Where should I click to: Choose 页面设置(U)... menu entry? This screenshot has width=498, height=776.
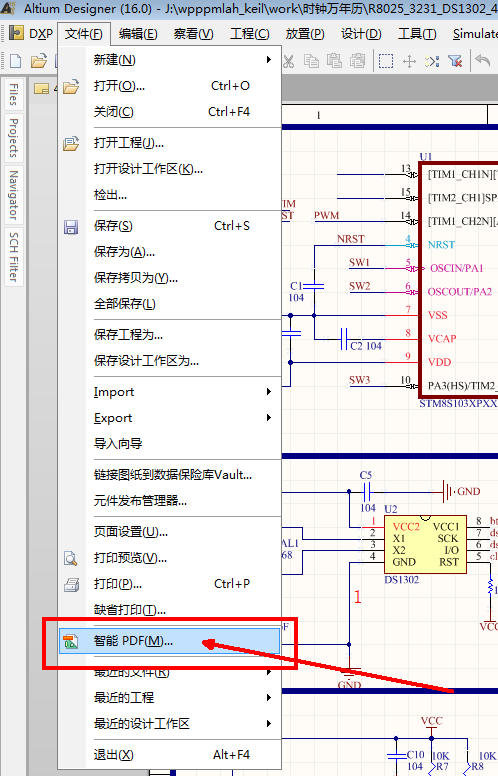[x=170, y=532]
